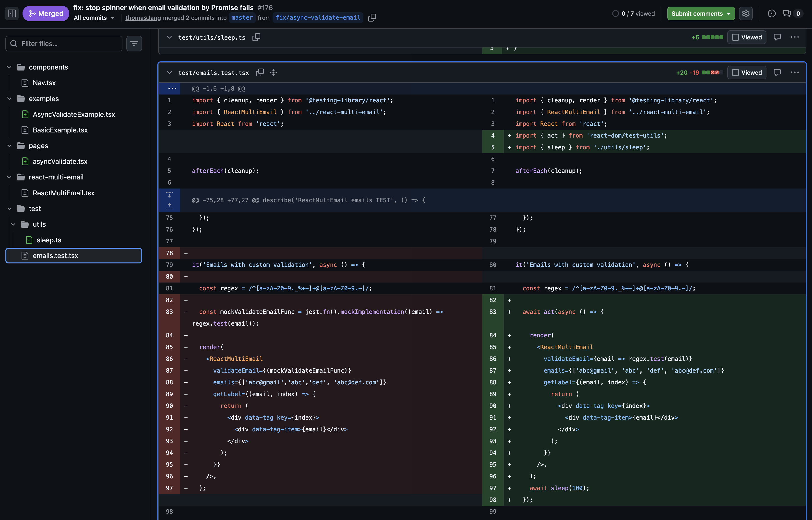This screenshot has width=812, height=520.
Task: Open thomasJang user profile link
Action: coord(143,18)
